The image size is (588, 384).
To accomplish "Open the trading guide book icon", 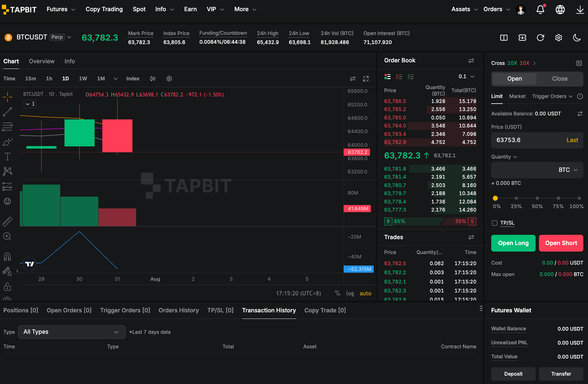I will coord(504,38).
